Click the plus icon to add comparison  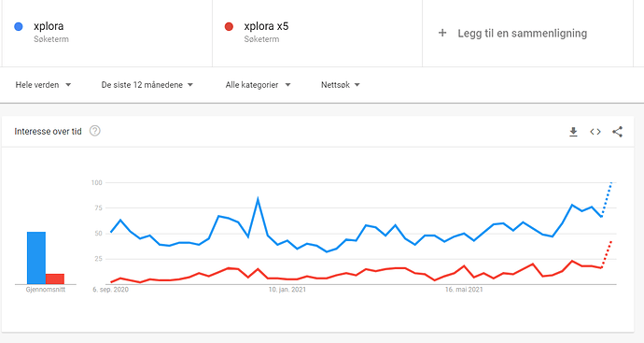click(442, 33)
